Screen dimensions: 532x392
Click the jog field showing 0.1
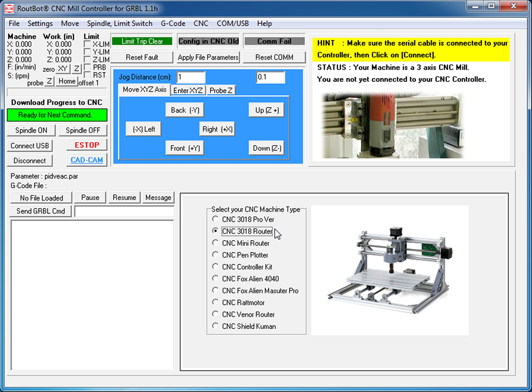pyautogui.click(x=271, y=77)
